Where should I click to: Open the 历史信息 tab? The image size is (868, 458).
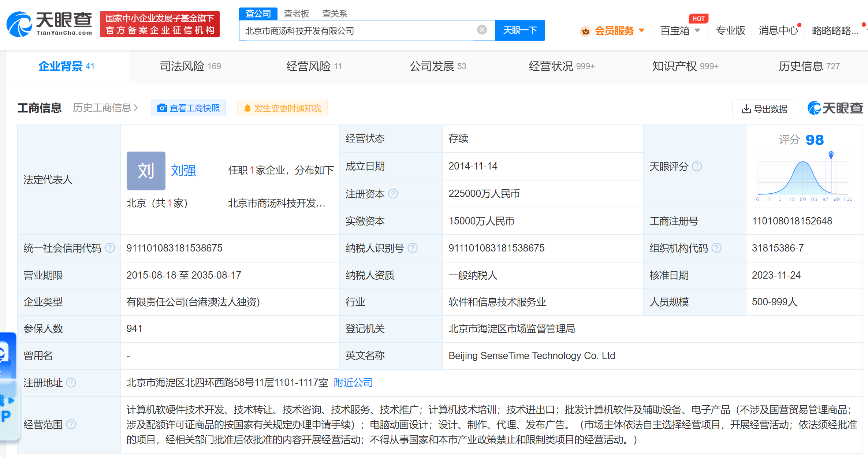809,66
